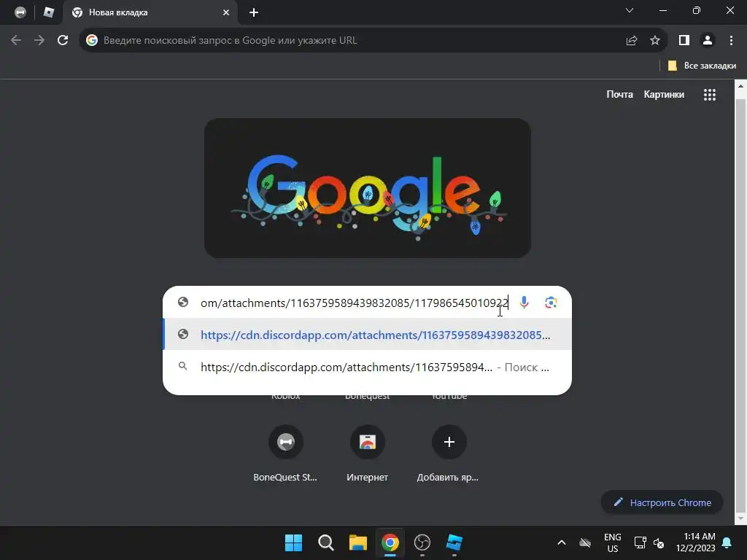Click the Chrome taskbar icon
The height and width of the screenshot is (560, 747).
pyautogui.click(x=390, y=542)
